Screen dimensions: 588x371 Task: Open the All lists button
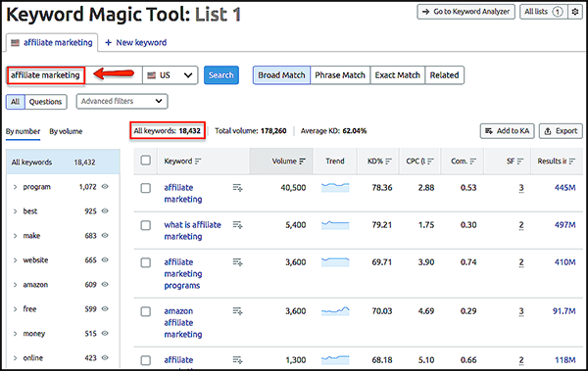click(x=544, y=12)
